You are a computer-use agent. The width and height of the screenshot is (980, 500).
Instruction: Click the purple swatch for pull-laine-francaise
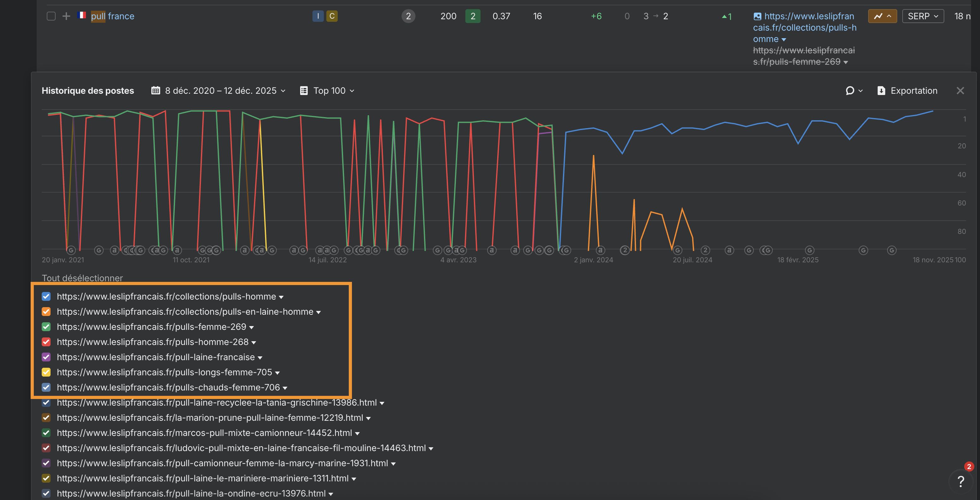(46, 357)
